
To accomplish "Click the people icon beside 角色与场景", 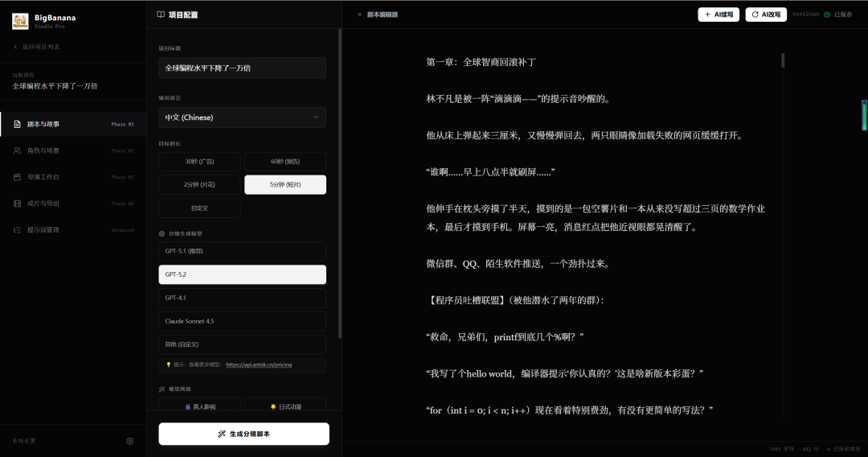I will tap(18, 150).
